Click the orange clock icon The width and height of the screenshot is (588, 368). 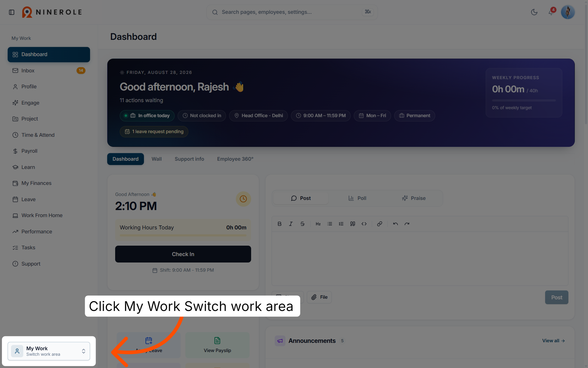[x=243, y=199]
